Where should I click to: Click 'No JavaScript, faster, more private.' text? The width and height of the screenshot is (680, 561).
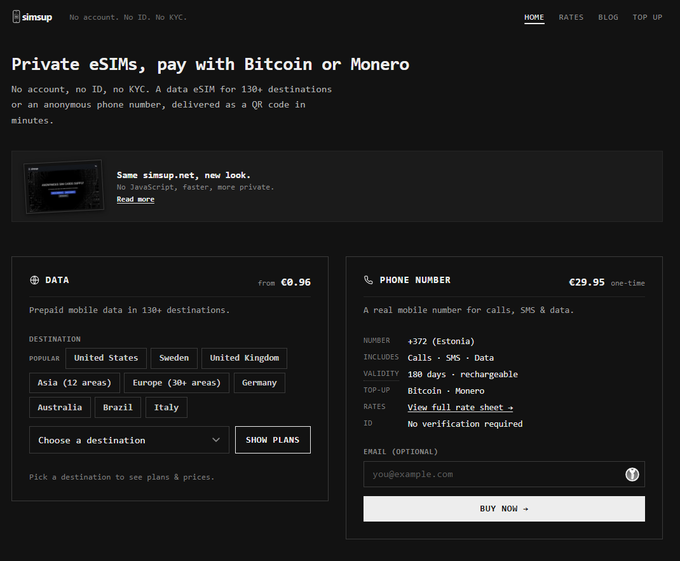195,187
